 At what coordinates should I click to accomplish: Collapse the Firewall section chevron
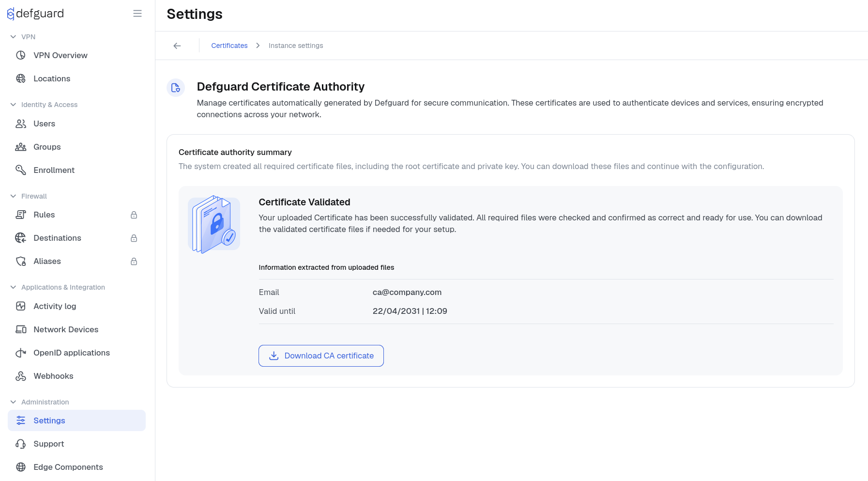(x=14, y=196)
